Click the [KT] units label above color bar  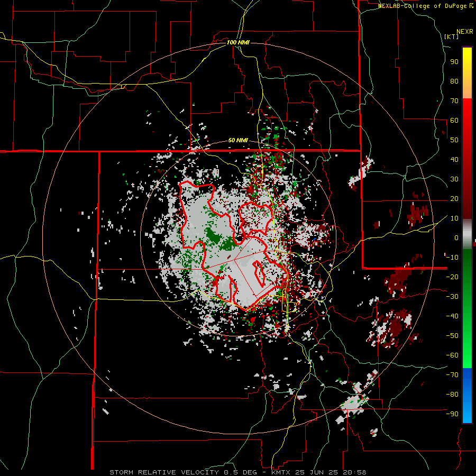click(x=451, y=36)
